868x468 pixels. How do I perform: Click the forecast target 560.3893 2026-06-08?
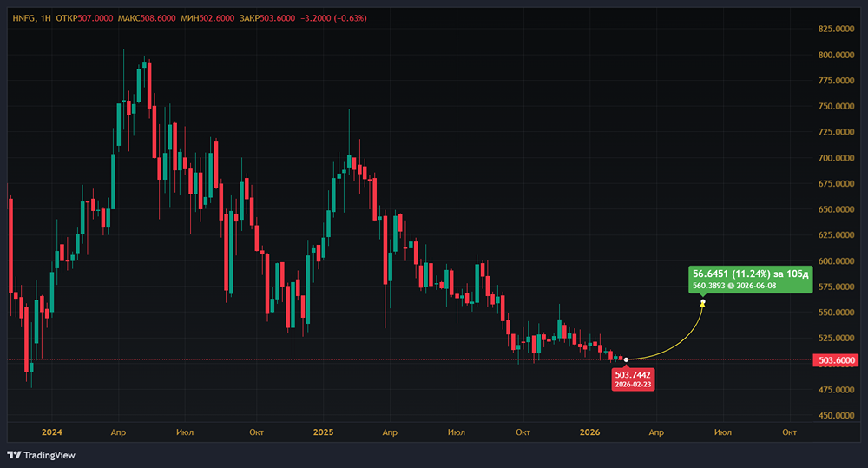[x=734, y=286]
